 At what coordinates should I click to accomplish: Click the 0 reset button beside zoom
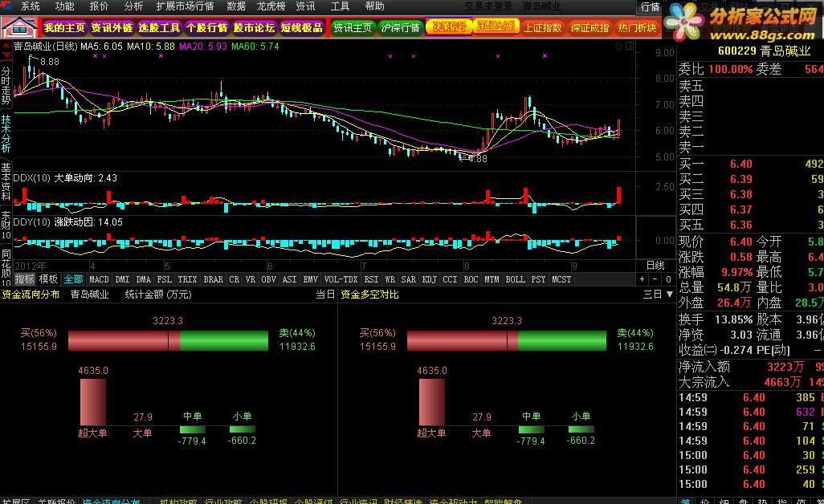pyautogui.click(x=668, y=279)
